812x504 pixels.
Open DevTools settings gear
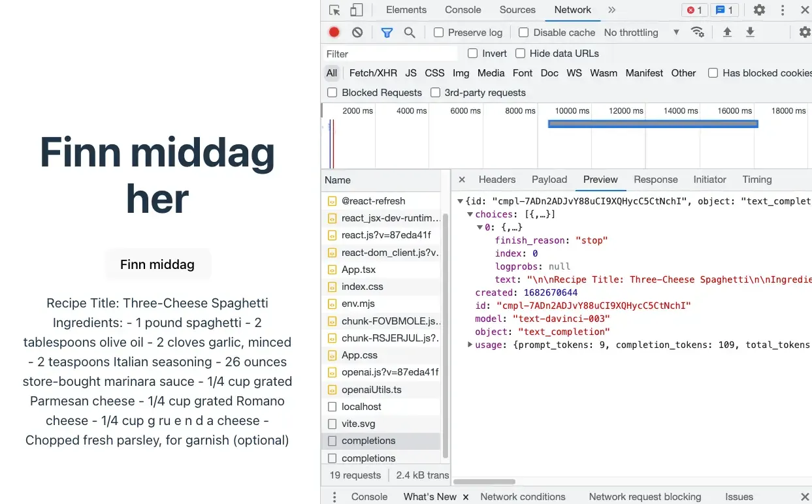pos(758,10)
